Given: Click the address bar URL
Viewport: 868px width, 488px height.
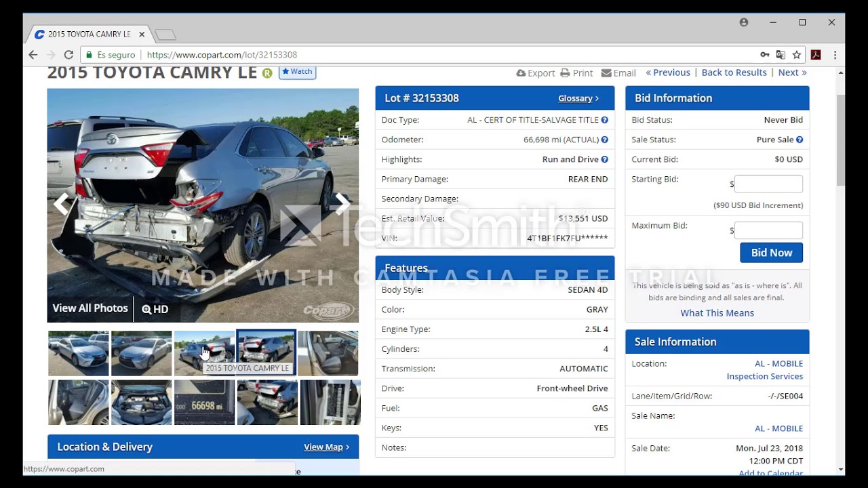Looking at the screenshot, I should click(x=222, y=55).
